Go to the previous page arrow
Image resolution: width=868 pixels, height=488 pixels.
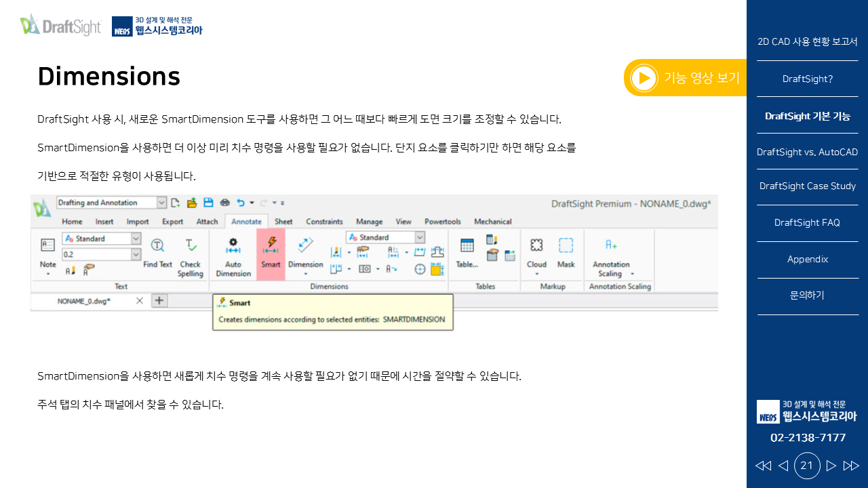[x=783, y=466]
